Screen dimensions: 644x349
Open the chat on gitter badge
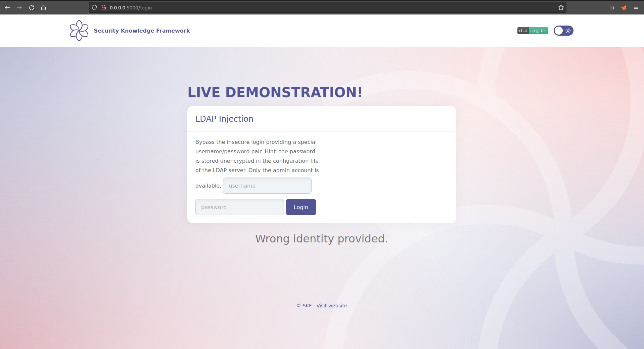533,31
